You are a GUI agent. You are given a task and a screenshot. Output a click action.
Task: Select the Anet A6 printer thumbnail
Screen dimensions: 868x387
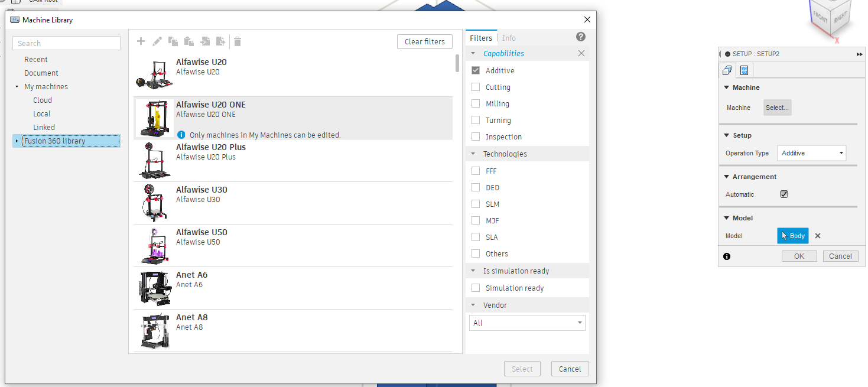point(154,288)
